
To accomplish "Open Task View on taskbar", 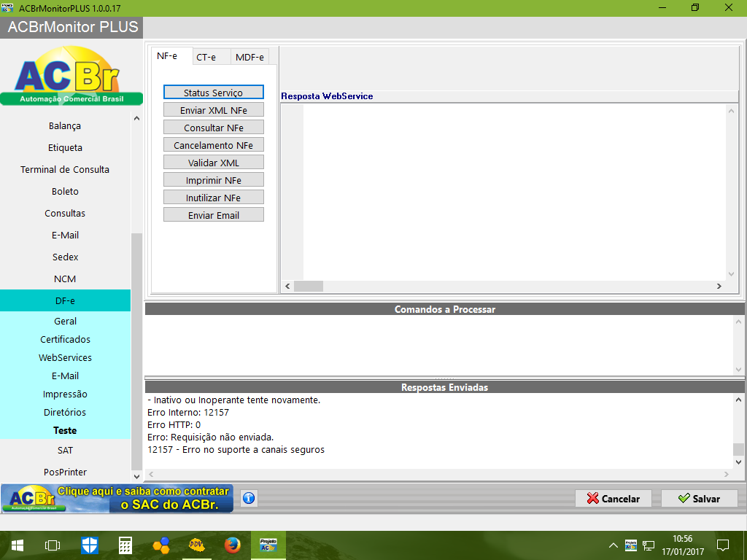I will [53, 545].
